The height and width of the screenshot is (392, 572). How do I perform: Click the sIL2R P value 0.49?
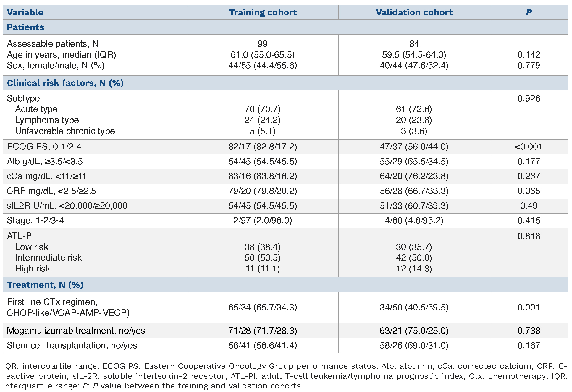click(529, 206)
